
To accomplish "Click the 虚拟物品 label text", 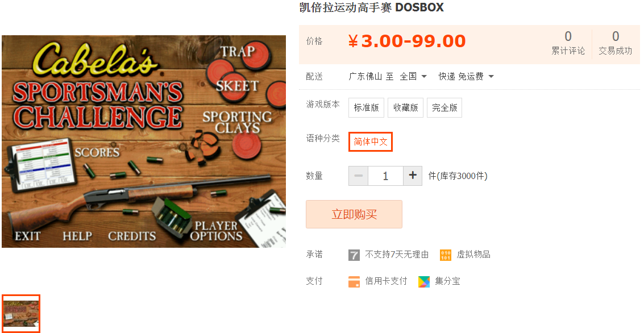I will click(473, 255).
